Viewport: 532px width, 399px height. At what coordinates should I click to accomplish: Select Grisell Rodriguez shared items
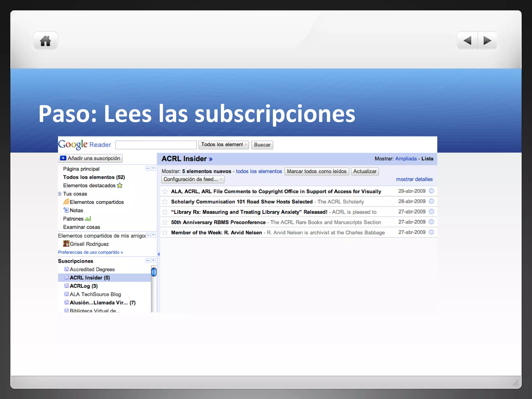[x=89, y=244]
